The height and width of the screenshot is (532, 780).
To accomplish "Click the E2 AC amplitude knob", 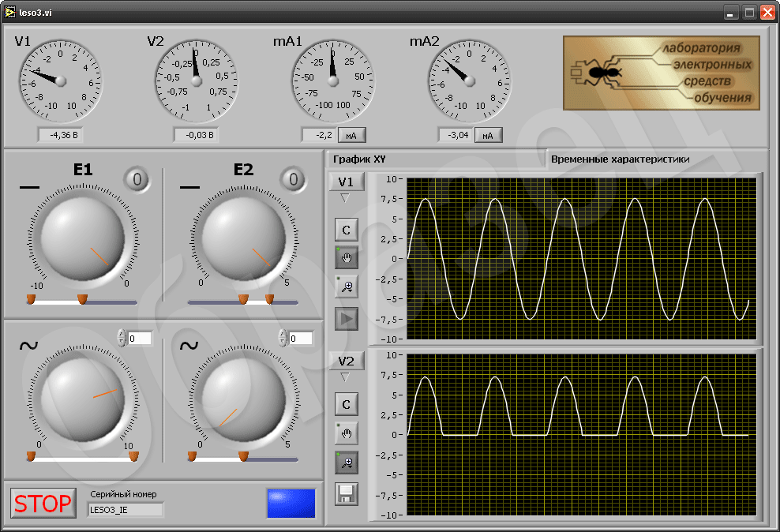I will tap(244, 399).
